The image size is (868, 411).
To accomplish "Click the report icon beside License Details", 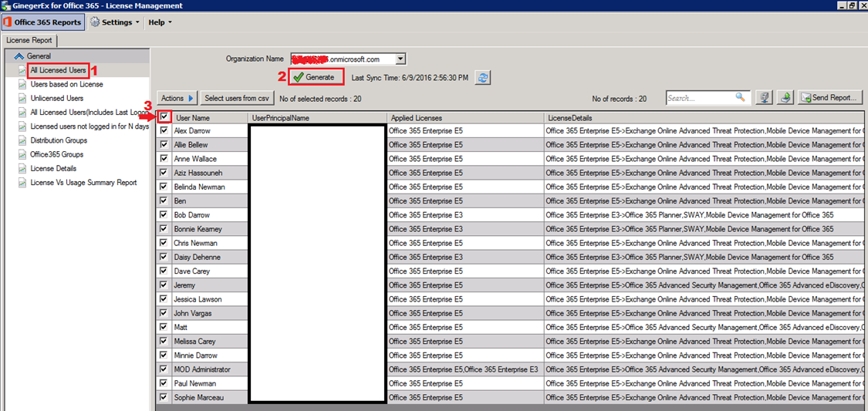I will tap(22, 169).
